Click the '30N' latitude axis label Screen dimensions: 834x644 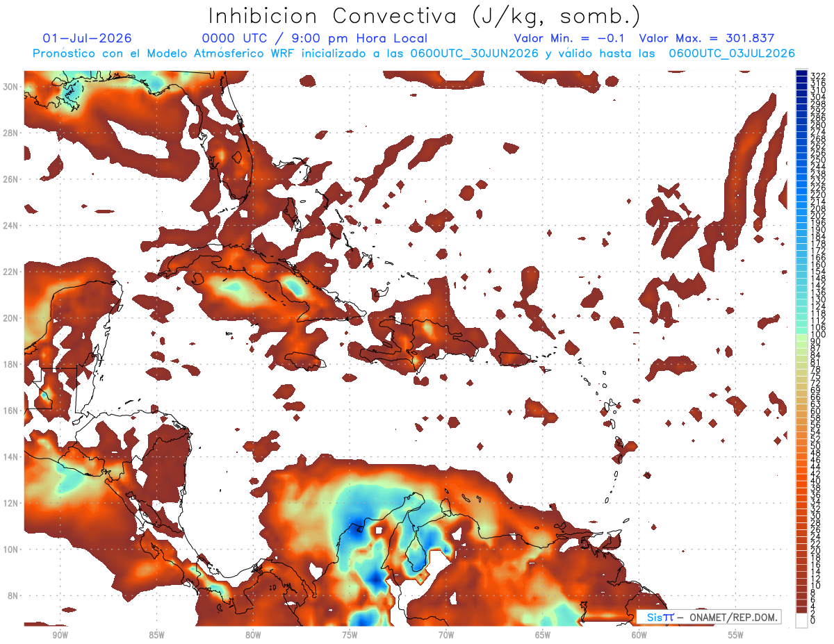tap(11, 86)
